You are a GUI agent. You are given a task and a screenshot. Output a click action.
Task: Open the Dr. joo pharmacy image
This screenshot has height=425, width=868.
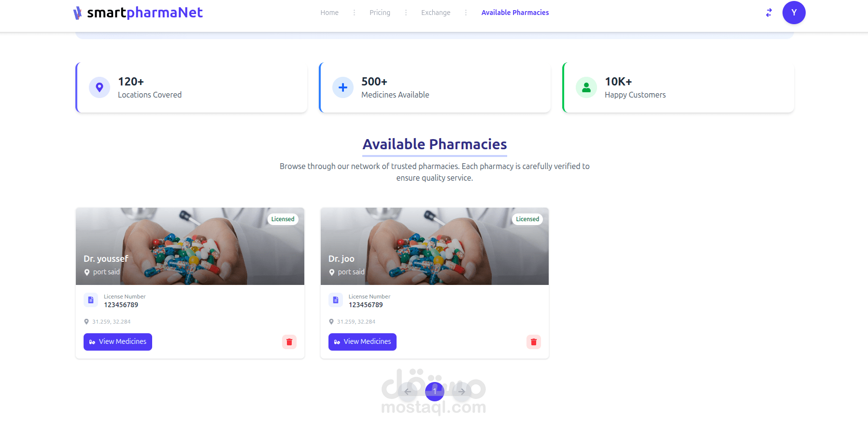(435, 246)
